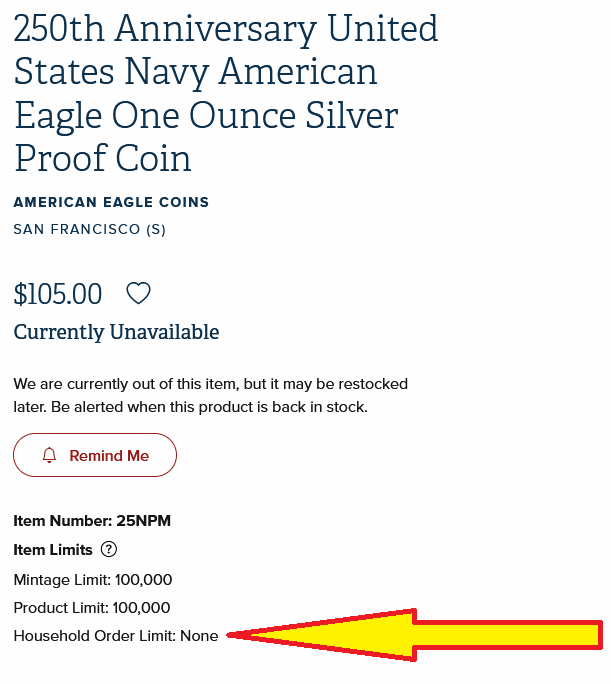
Task: Click the Item Limits heading
Action: pos(53,549)
